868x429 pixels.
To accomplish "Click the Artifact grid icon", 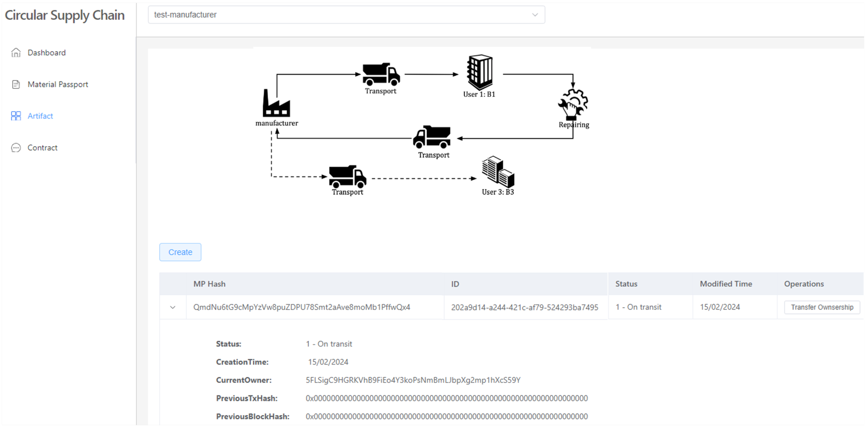I will pyautogui.click(x=16, y=116).
